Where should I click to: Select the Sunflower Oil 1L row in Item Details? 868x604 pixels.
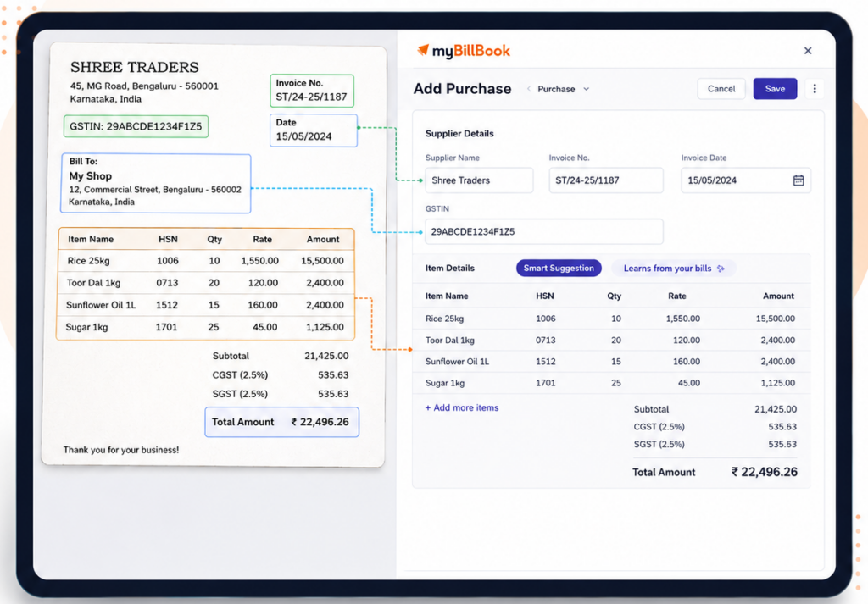pos(611,362)
